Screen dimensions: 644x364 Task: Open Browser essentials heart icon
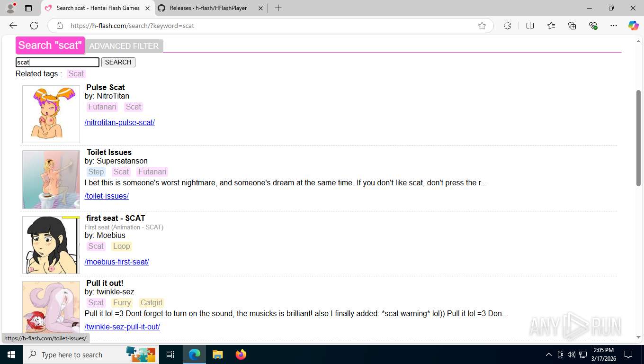[593, 26]
